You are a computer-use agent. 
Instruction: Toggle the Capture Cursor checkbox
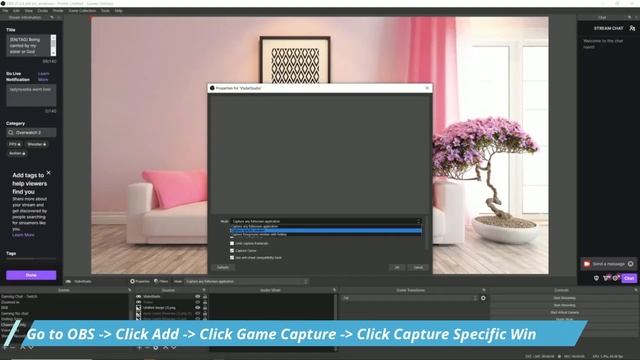(x=232, y=251)
